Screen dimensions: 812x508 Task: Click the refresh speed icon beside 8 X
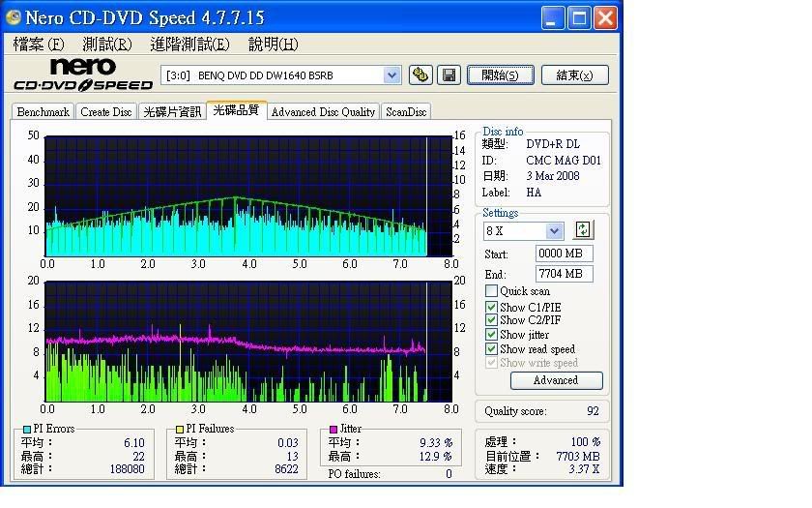583,229
